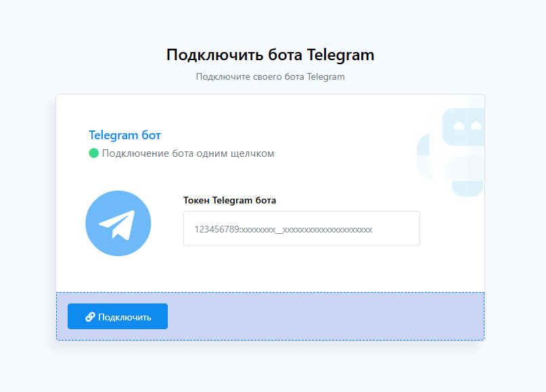Click the Токен Telegram бота label
This screenshot has height=392, width=546.
point(230,200)
